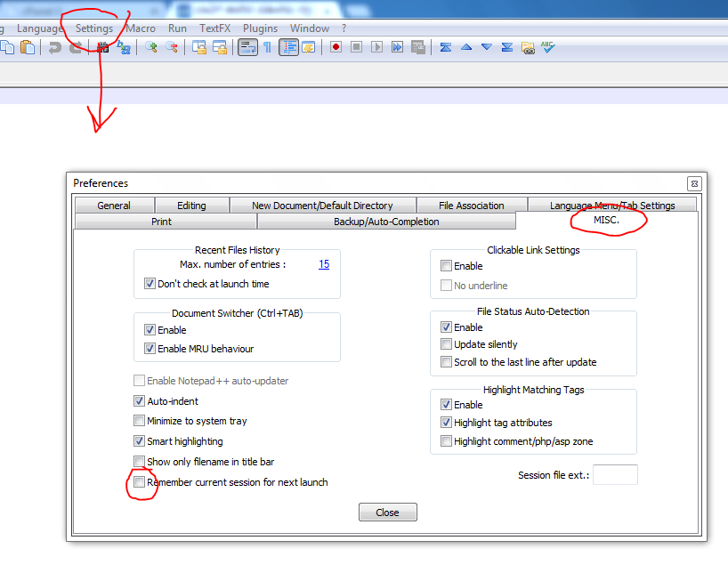Click the Redo arrow icon

point(76,47)
